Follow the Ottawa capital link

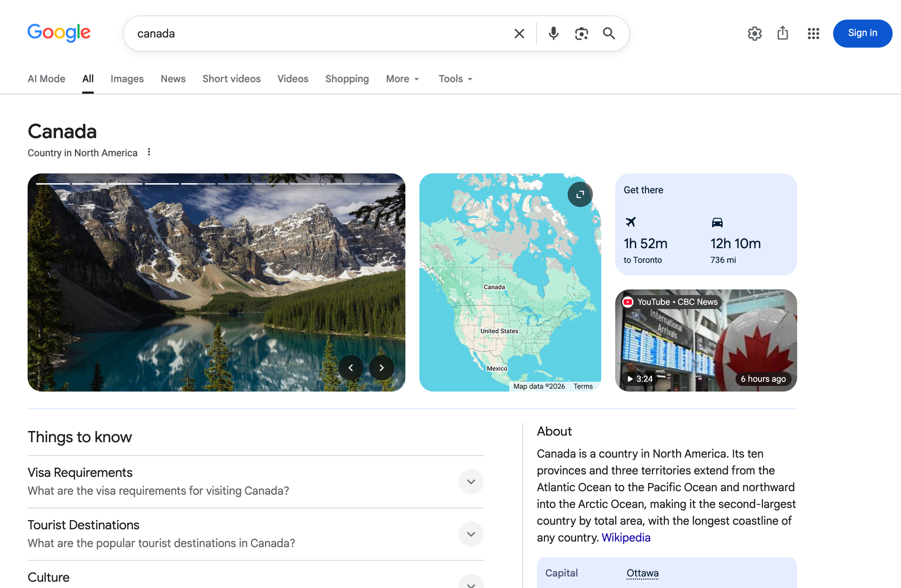tap(642, 573)
